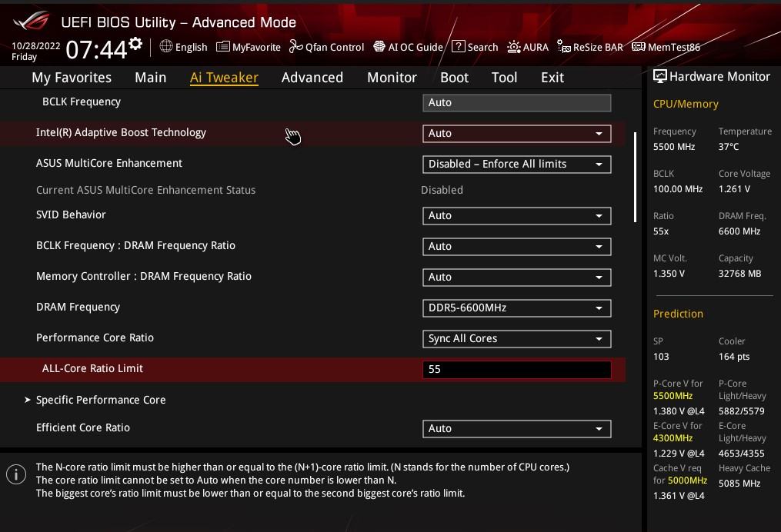Click the 5882/5579 P-Core prediction
Image resolution: width=781 pixels, height=532 pixels.
point(741,411)
